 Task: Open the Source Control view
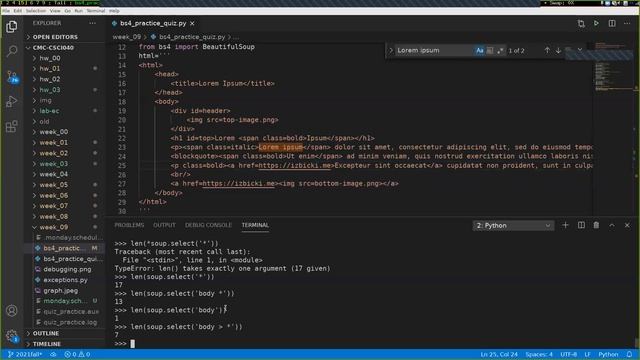pyautogui.click(x=12, y=76)
